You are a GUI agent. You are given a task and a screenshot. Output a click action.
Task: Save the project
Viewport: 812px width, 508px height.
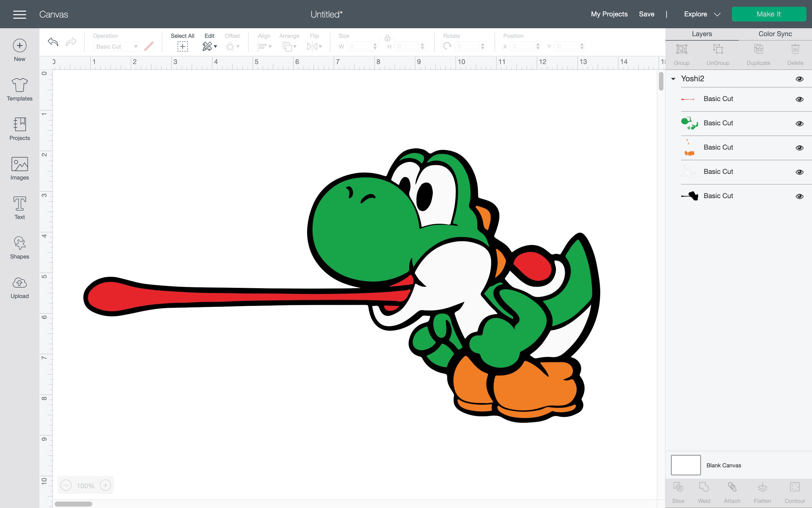646,14
